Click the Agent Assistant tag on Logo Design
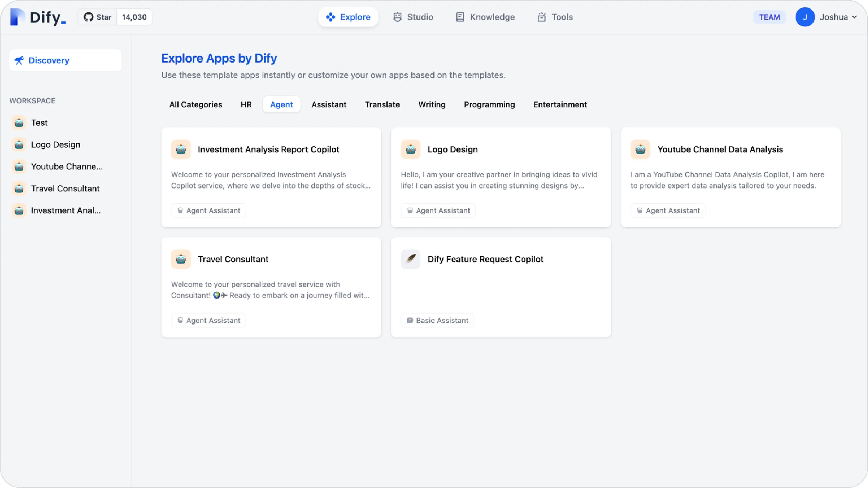The height and width of the screenshot is (488, 868). click(x=438, y=210)
